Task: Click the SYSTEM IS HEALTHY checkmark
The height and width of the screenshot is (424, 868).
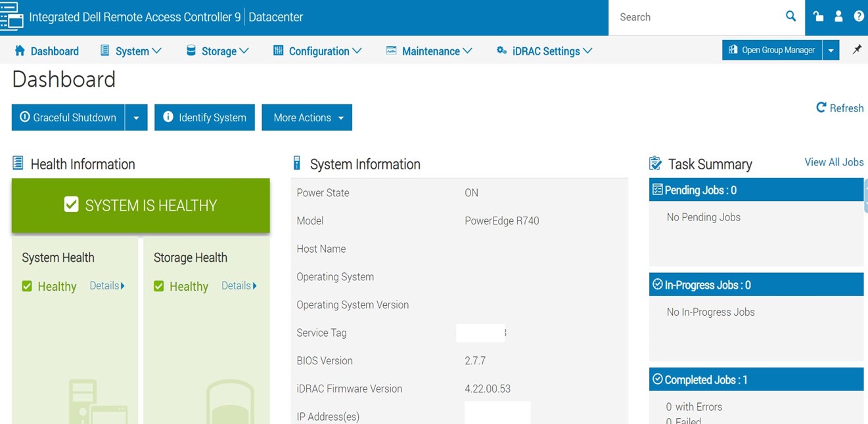Action: (71, 205)
